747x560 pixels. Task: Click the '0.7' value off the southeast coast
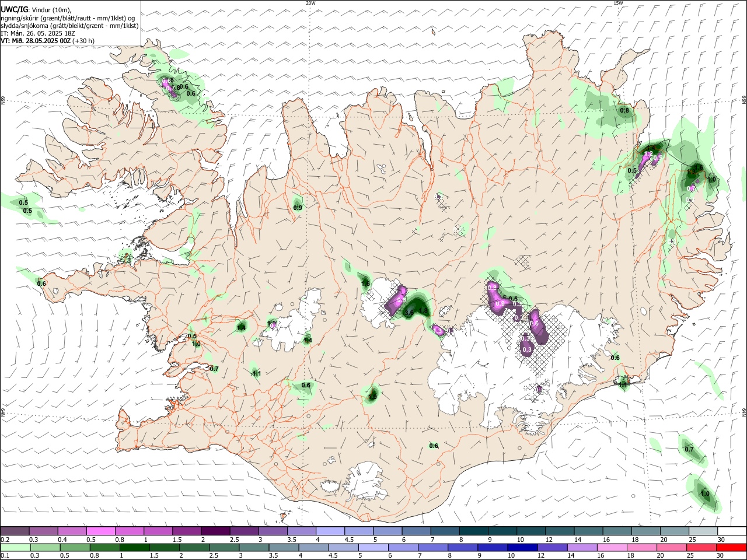point(689,449)
